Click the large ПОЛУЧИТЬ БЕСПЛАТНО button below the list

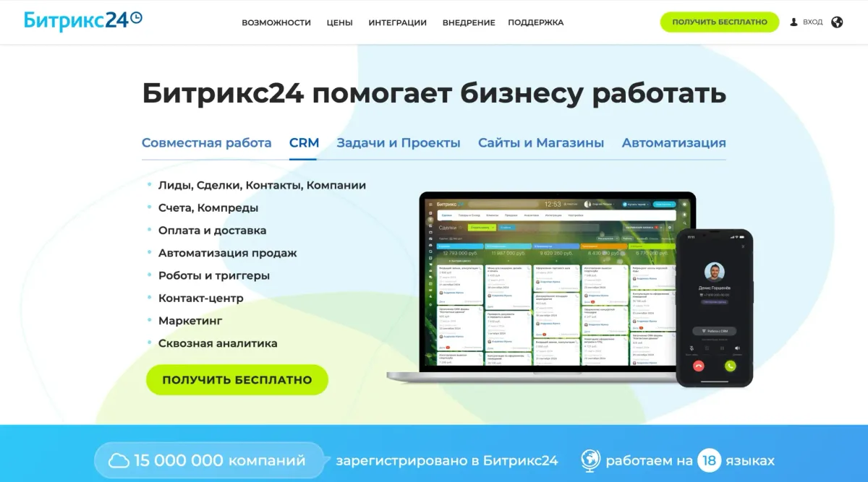click(x=237, y=379)
